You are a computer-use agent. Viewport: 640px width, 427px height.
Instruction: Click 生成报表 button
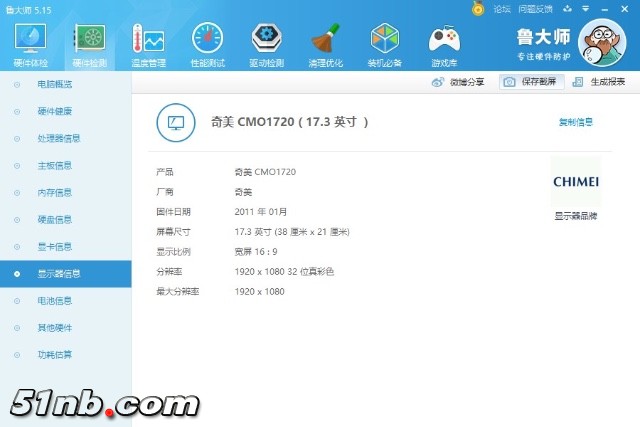[x=599, y=82]
